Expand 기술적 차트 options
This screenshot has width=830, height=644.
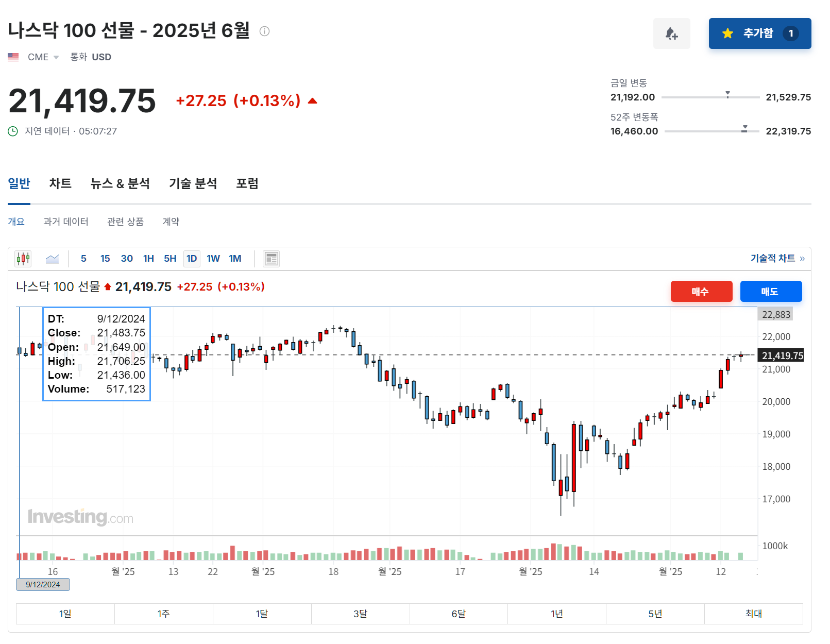pyautogui.click(x=777, y=259)
